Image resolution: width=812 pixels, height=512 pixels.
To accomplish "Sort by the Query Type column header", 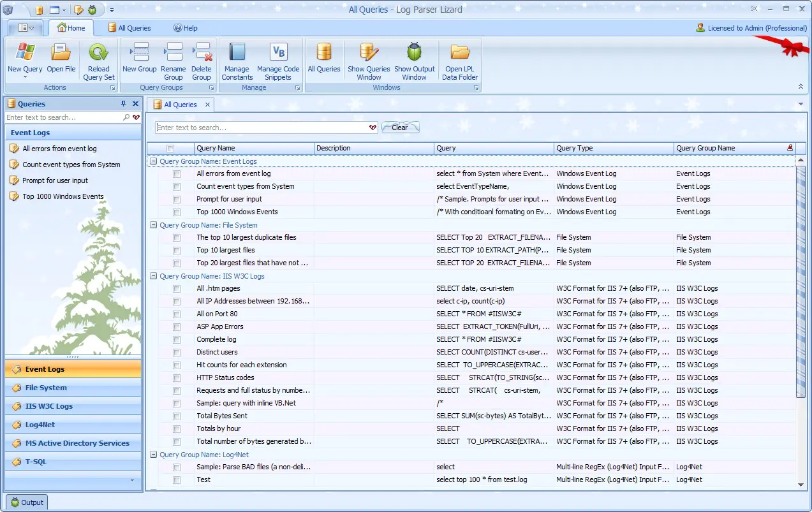I will click(x=614, y=148).
